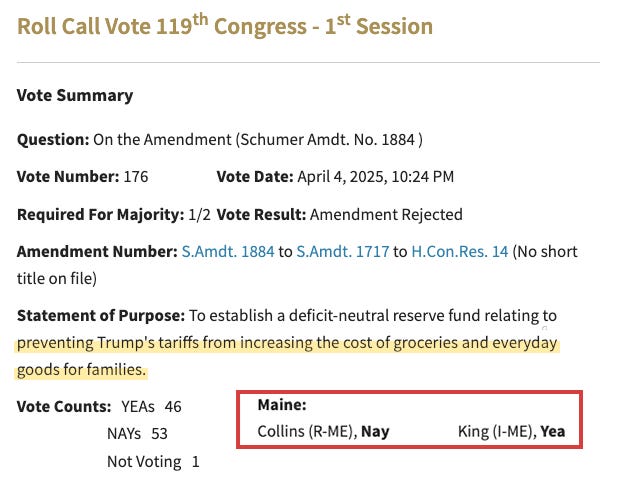Click the Vote Number 176 value

pyautogui.click(x=136, y=177)
